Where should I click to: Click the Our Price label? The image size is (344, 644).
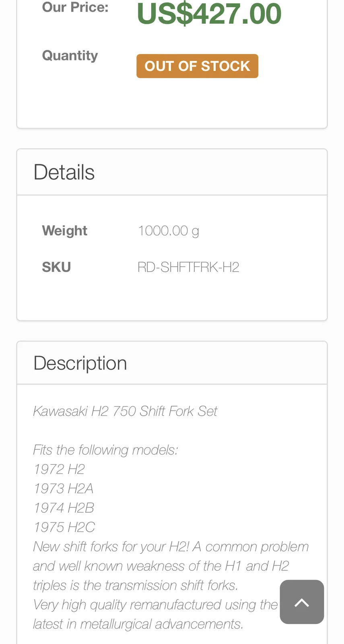coord(75,7)
